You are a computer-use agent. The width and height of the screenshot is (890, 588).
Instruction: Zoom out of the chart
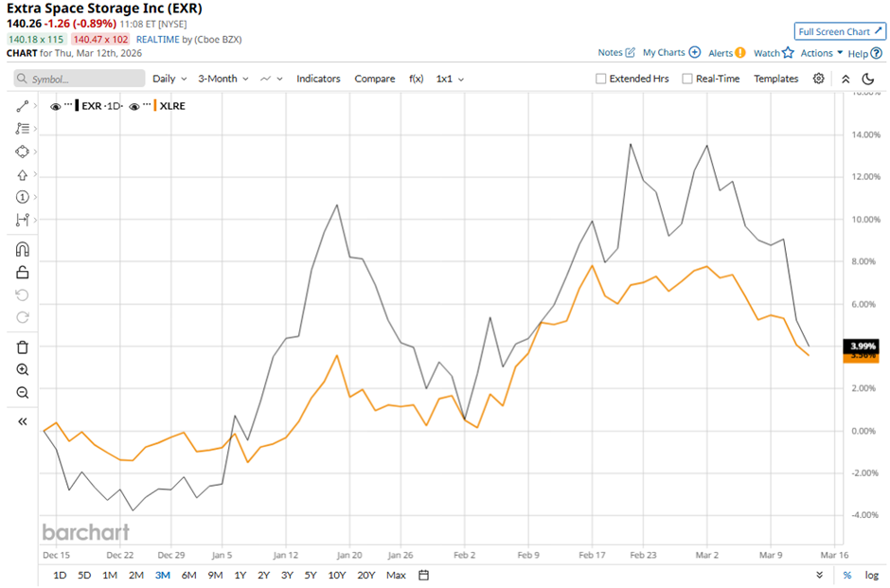pos(22,393)
